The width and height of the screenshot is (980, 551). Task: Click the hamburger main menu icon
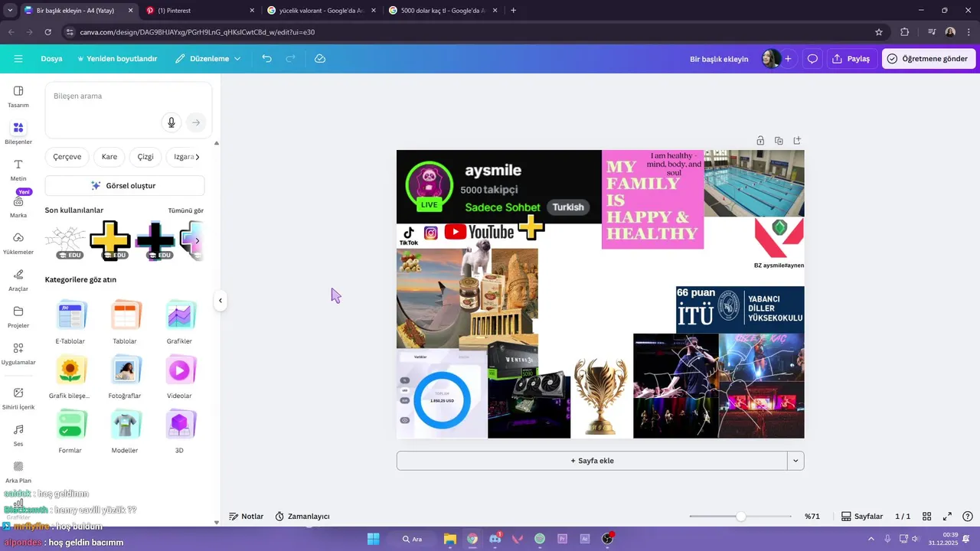[18, 59]
